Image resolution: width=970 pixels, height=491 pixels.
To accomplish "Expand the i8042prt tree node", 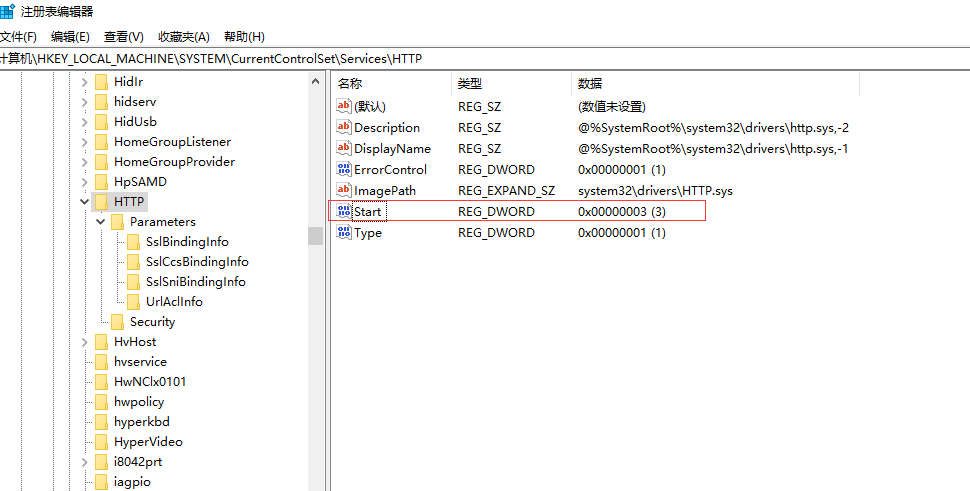I will [85, 462].
